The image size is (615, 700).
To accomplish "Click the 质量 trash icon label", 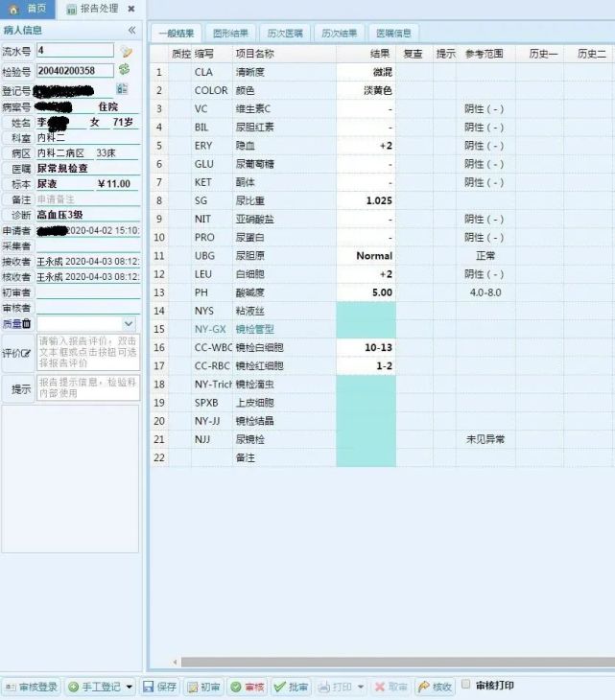I will click(x=17, y=324).
